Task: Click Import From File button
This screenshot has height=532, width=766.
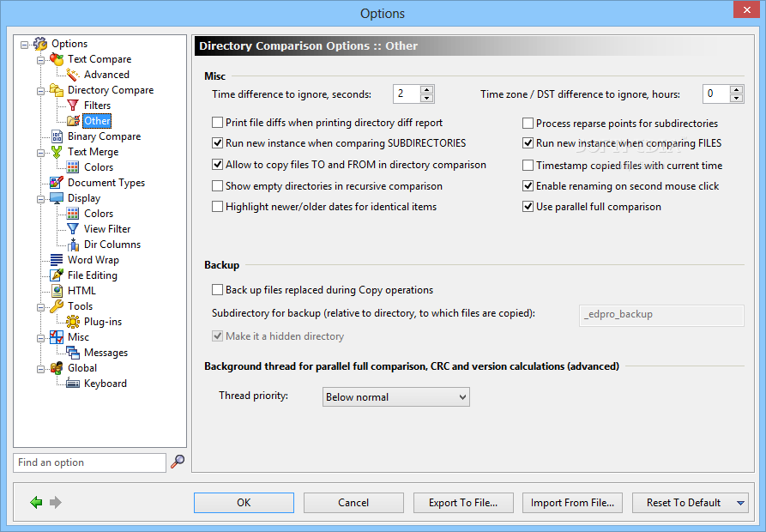Action: point(572,503)
